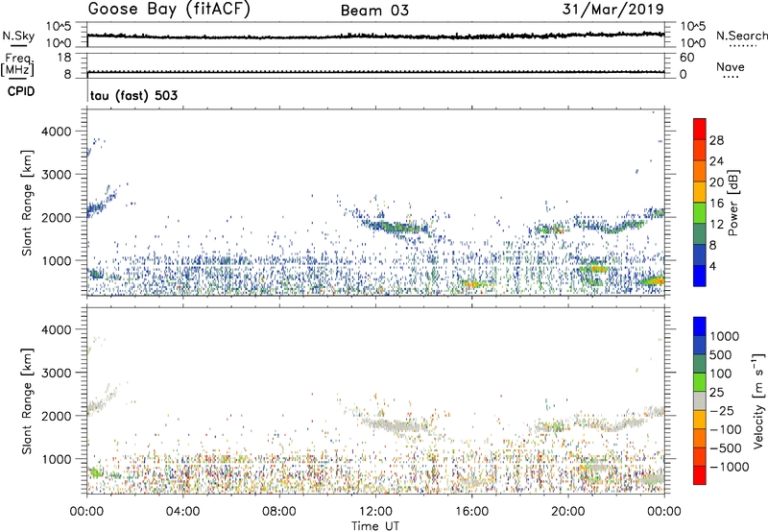Click the N.Search legend label
The image size is (768, 532).
742,36
